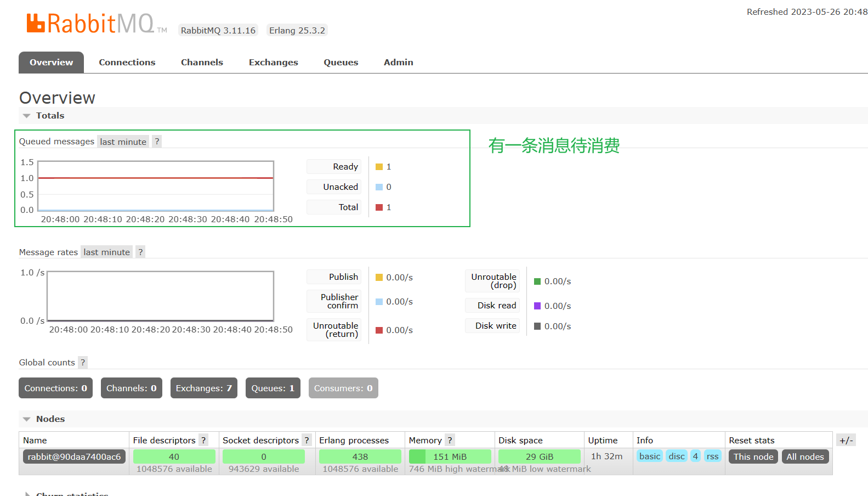This screenshot has height=496, width=868.
Task: Open the Connections: 0 count button
Action: [55, 388]
